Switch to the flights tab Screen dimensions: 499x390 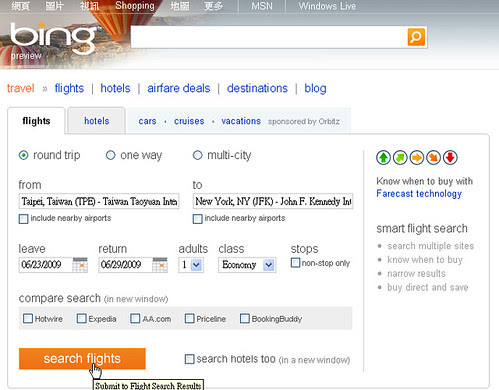[36, 121]
